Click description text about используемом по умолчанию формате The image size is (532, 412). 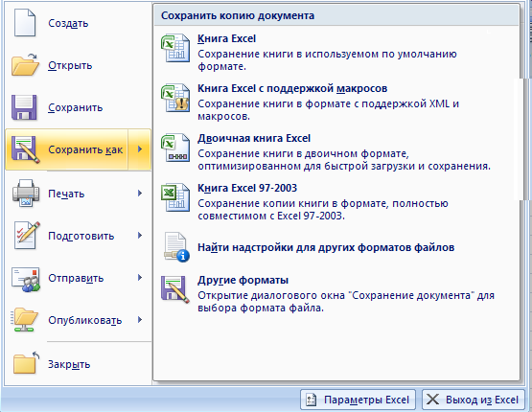point(327,60)
